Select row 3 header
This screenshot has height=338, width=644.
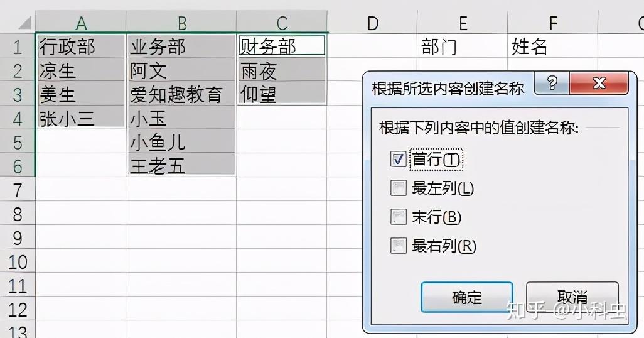(x=18, y=94)
